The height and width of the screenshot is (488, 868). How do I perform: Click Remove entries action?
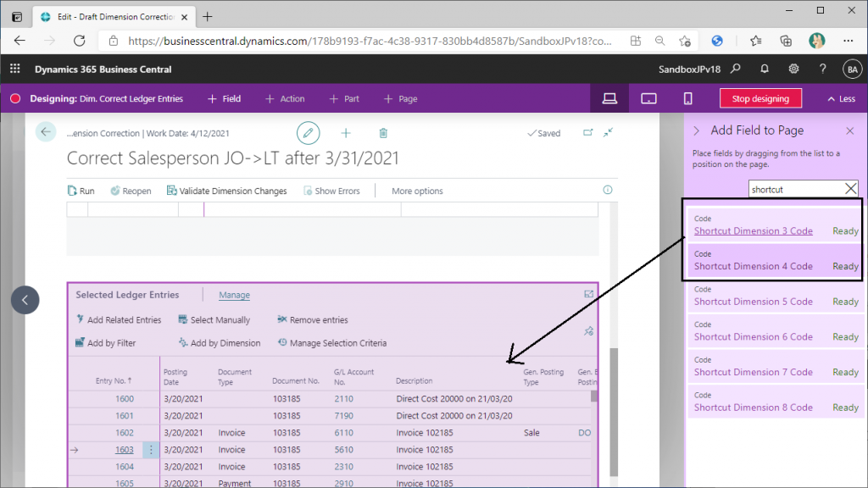(313, 319)
